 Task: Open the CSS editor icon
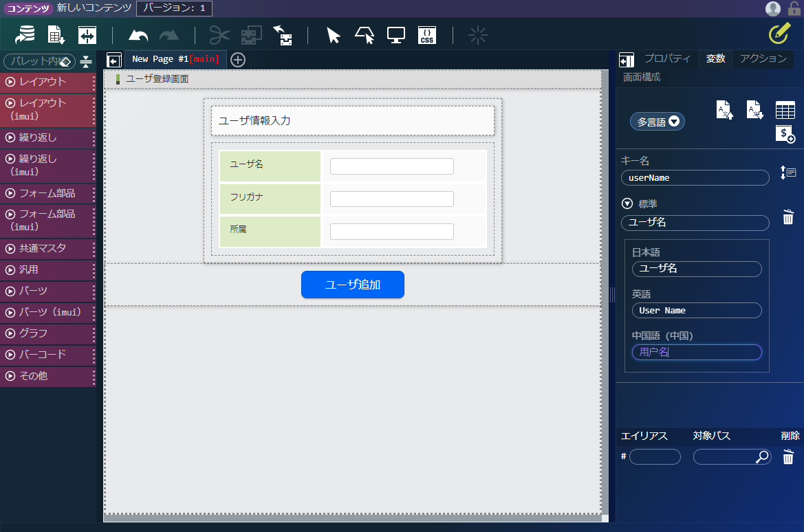(427, 35)
